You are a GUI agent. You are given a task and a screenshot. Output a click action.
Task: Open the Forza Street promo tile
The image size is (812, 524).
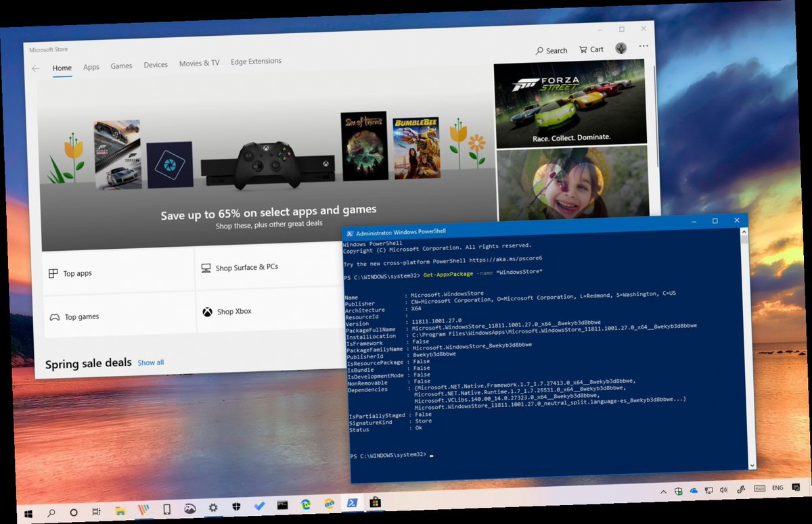(571, 103)
